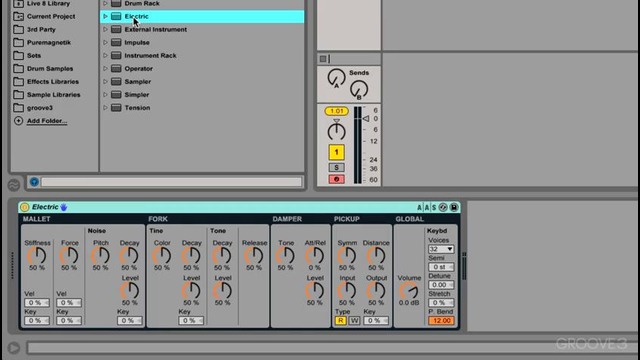Click the Electric device title text

point(45,207)
